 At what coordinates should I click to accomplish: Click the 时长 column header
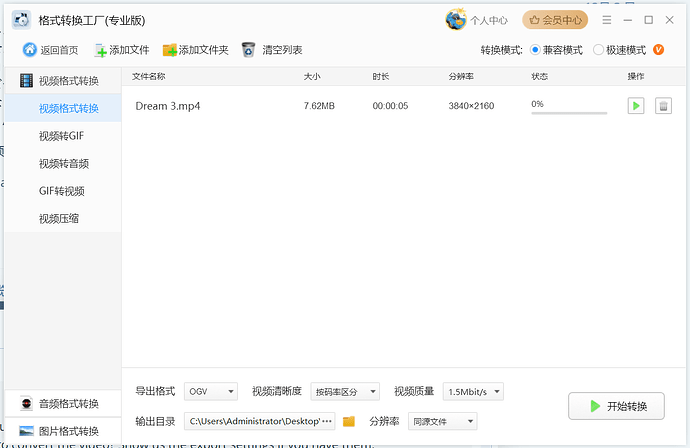[x=381, y=77]
